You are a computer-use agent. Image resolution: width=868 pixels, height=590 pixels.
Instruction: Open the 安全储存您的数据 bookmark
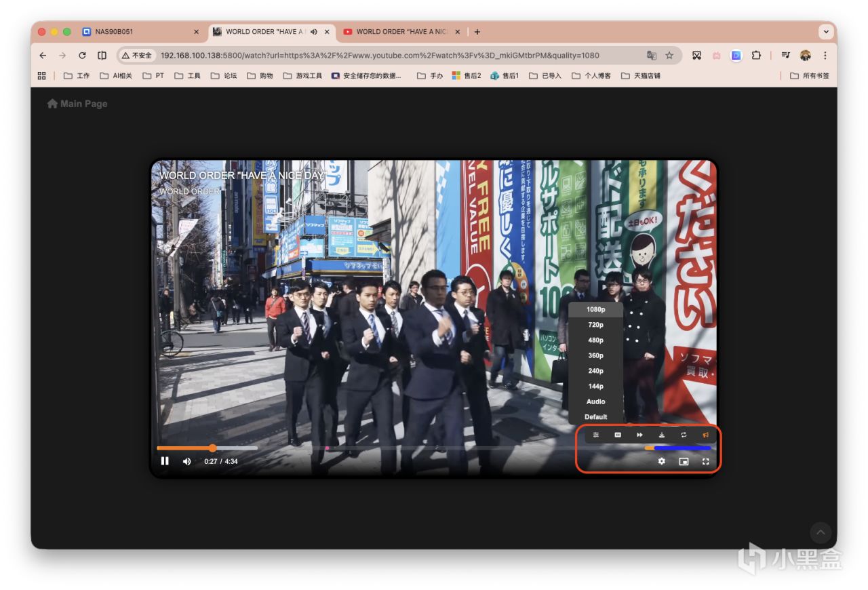[367, 76]
